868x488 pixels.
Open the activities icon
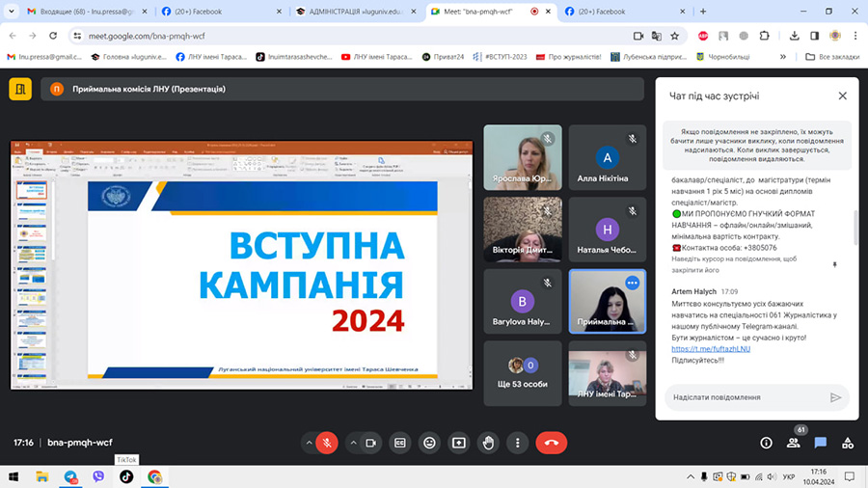point(848,443)
